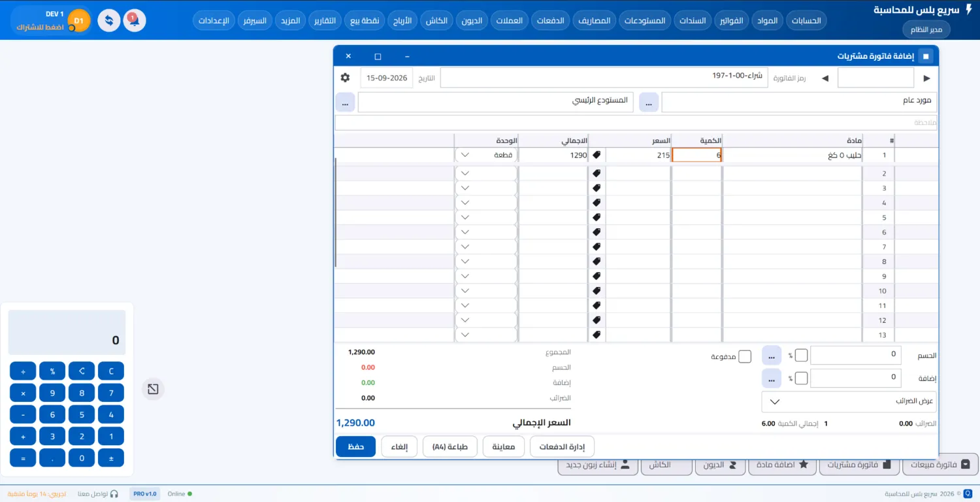Go to the next invoice with the right arrow

click(x=926, y=78)
